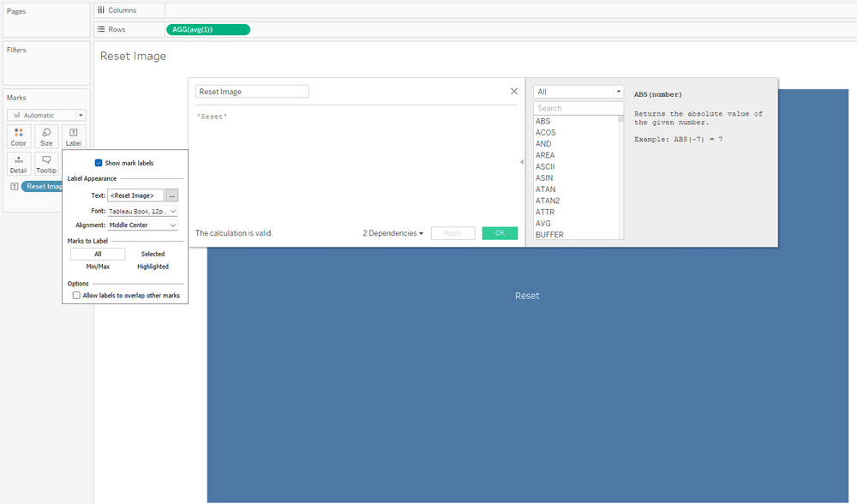Click the Rows shelf icon

[102, 27]
